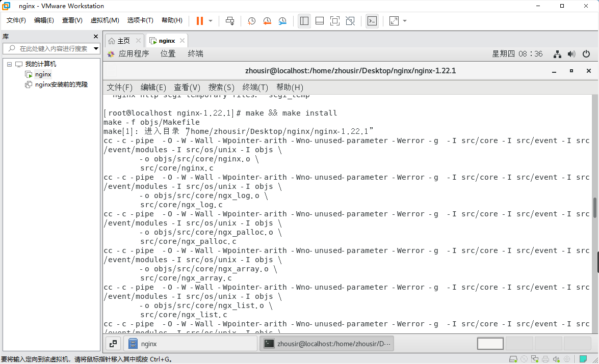599x364 pixels.
Task: Select the nginx taskbar window button
Action: (190, 344)
